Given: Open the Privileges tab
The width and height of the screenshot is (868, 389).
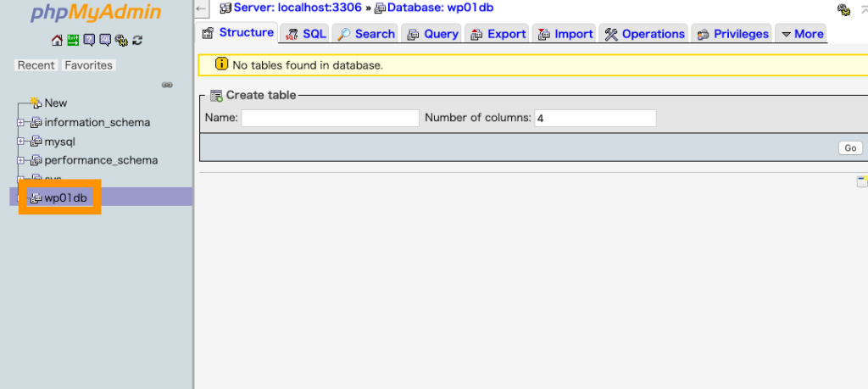Looking at the screenshot, I should [732, 34].
